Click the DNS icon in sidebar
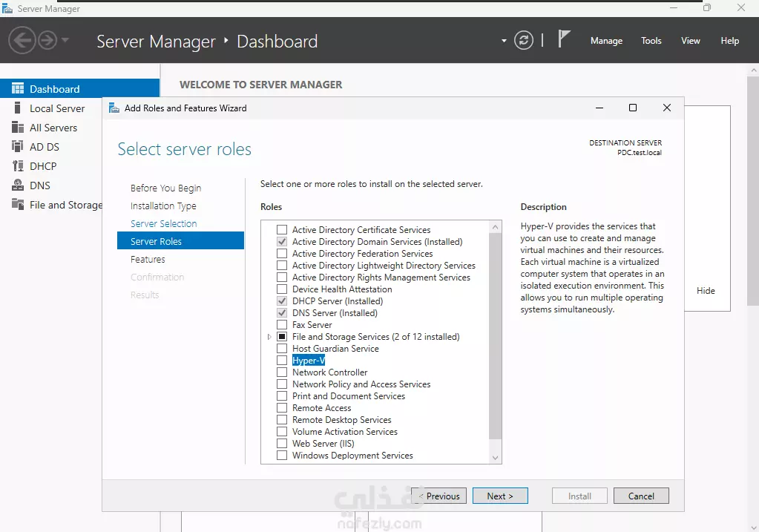759x532 pixels. 17,185
